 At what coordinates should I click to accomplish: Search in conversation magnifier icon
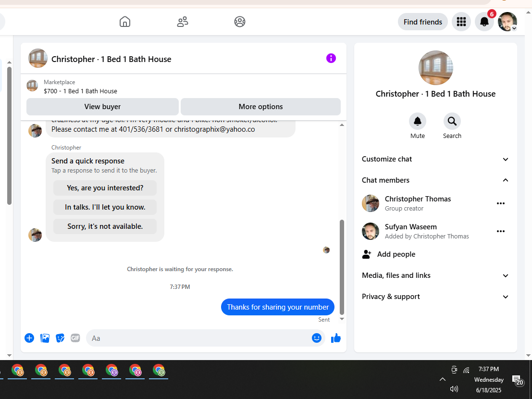(x=452, y=121)
